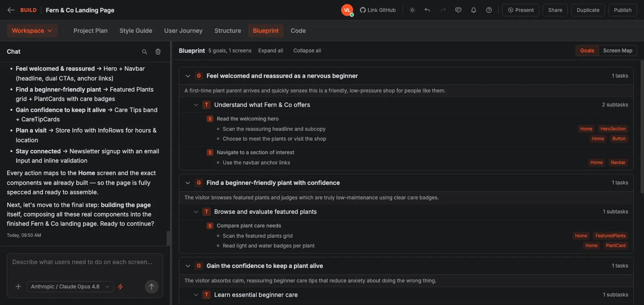Click the FeaturedPlants component tag

coord(610,236)
